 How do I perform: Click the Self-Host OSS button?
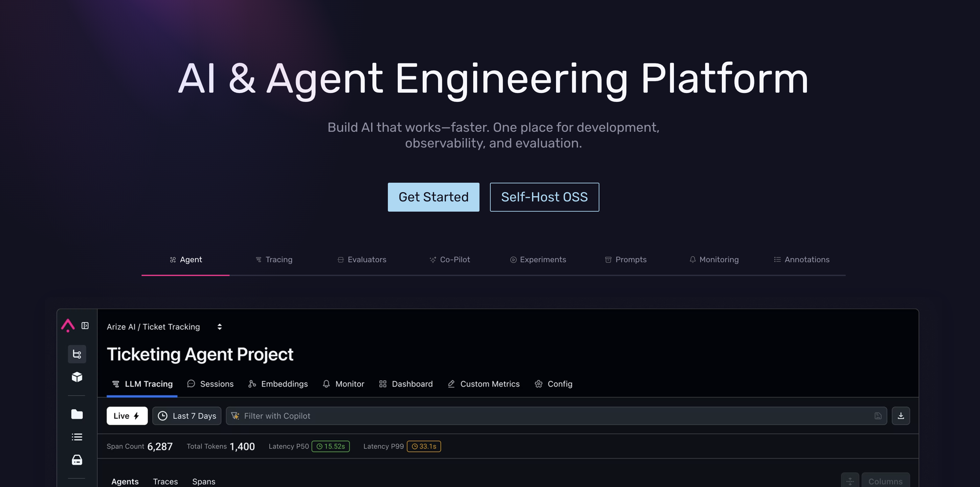point(544,197)
